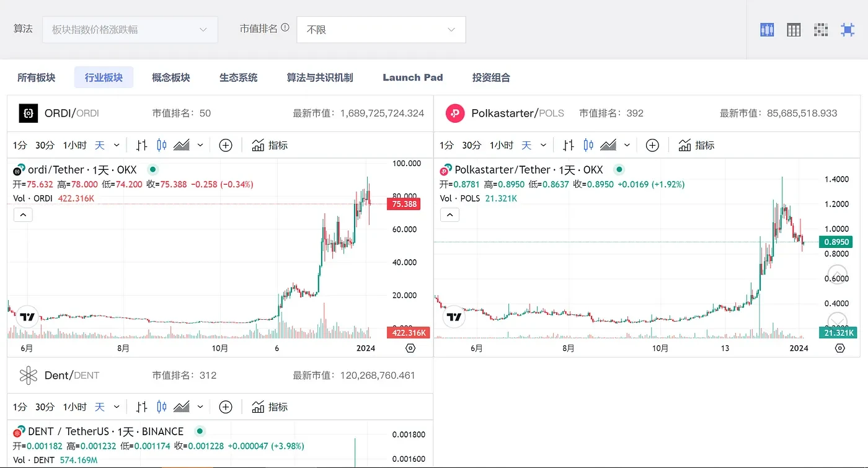The height and width of the screenshot is (468, 868).
Task: Open the 不限 market cap filter dropdown
Action: point(381,29)
